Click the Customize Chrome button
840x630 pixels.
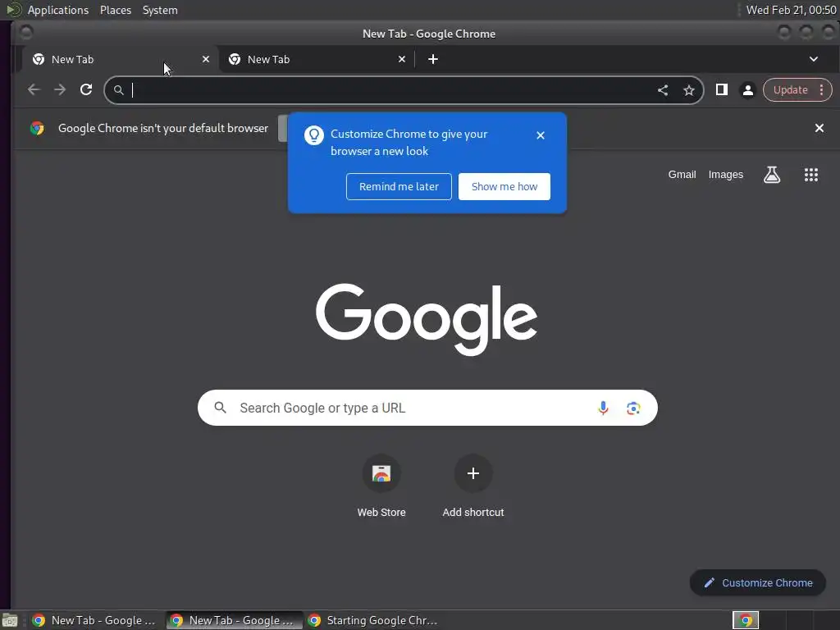[757, 583]
